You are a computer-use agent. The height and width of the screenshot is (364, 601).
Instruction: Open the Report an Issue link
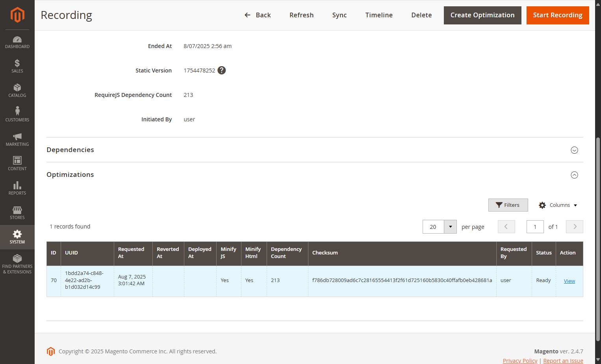pos(563,361)
